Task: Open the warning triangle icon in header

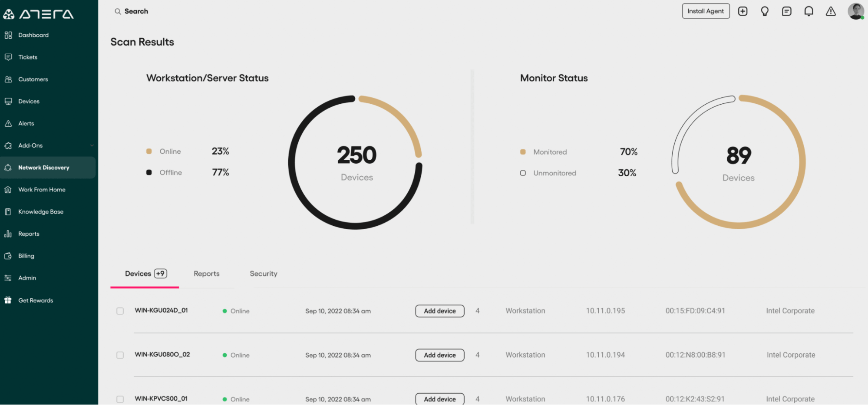Action: [831, 11]
